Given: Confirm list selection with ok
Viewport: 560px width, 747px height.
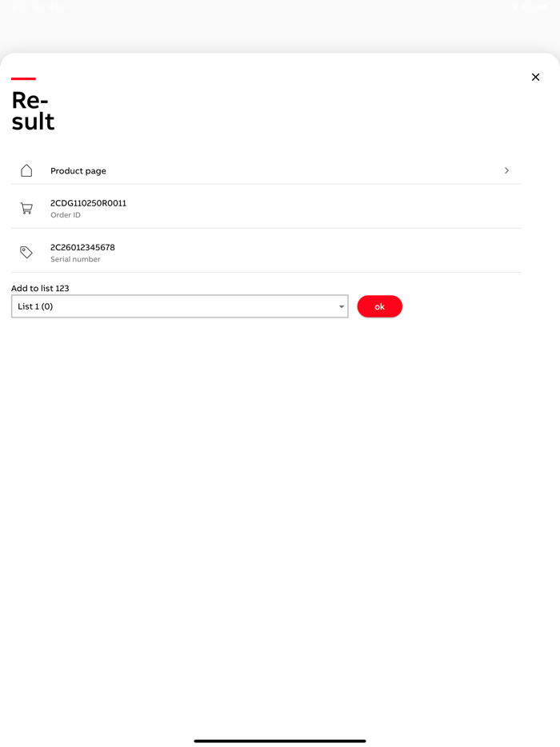Looking at the screenshot, I should (380, 306).
